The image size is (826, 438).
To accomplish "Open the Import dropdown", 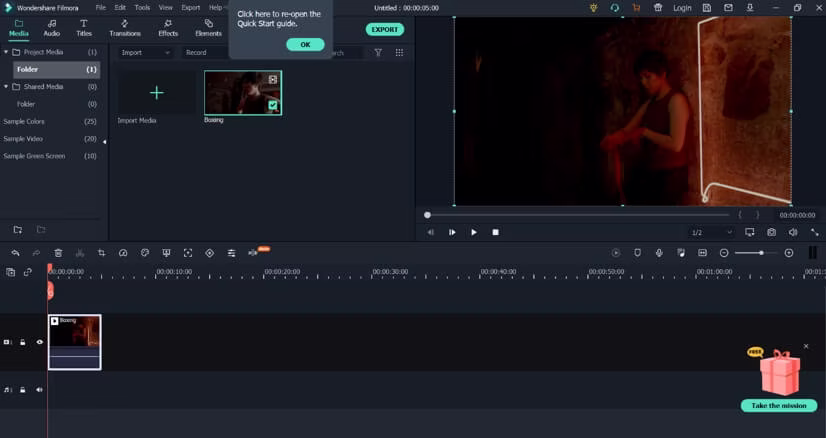I will tap(145, 53).
